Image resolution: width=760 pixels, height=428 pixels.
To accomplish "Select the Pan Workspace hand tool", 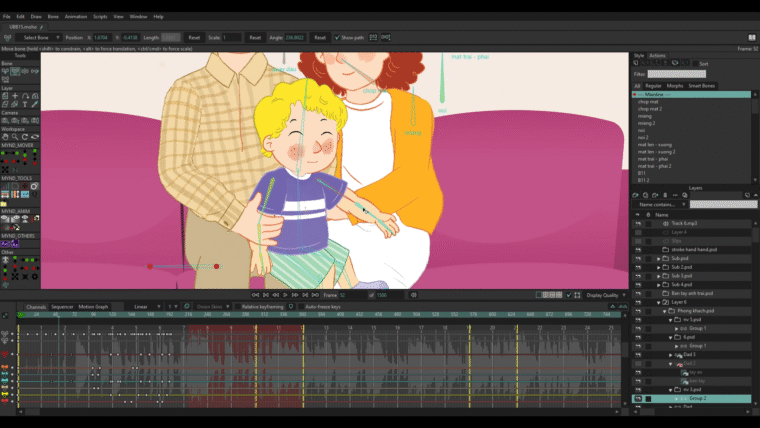I will [x=5, y=137].
